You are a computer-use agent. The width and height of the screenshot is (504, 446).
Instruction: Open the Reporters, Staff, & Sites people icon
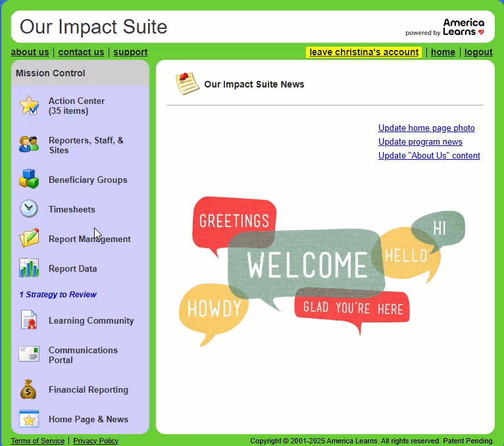click(29, 144)
